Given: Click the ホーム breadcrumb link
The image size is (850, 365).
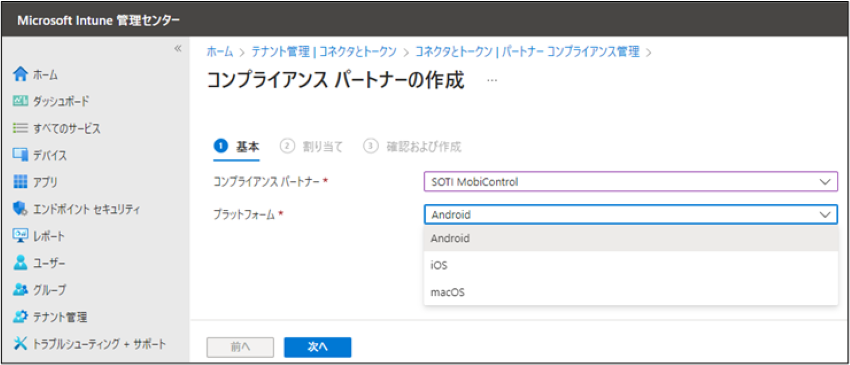Looking at the screenshot, I should click(x=220, y=52).
